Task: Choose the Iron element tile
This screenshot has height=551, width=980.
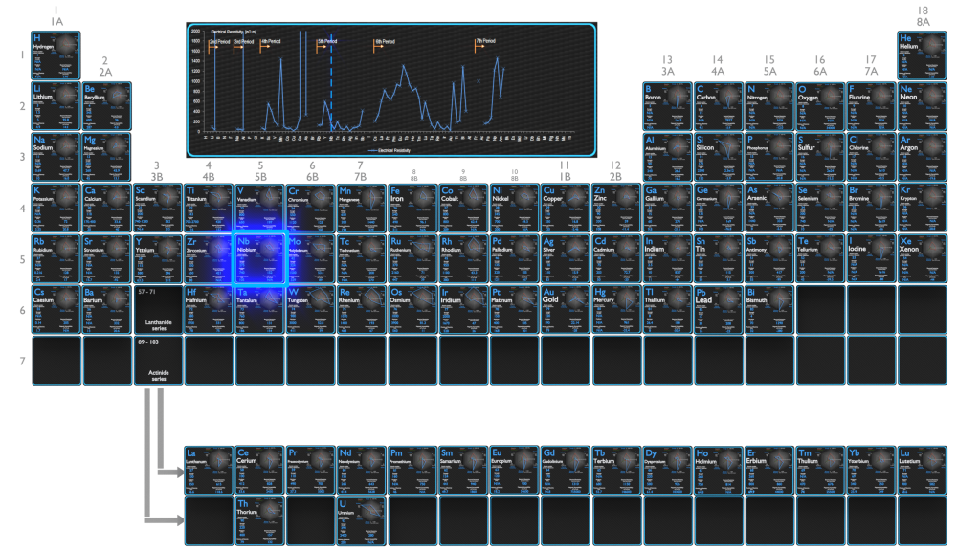Action: click(412, 208)
